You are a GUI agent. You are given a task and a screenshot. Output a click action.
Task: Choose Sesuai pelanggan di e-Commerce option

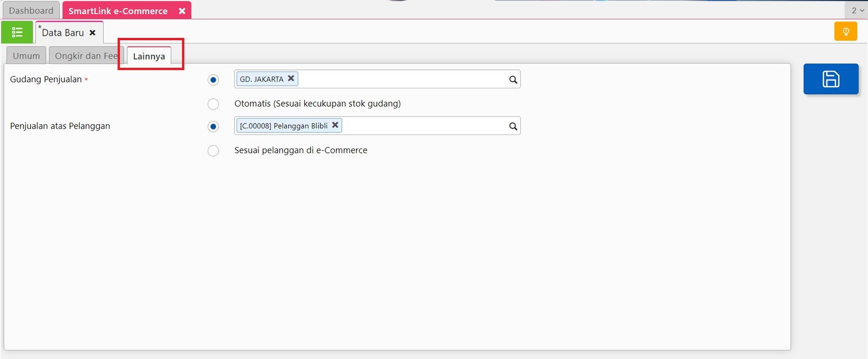[213, 150]
